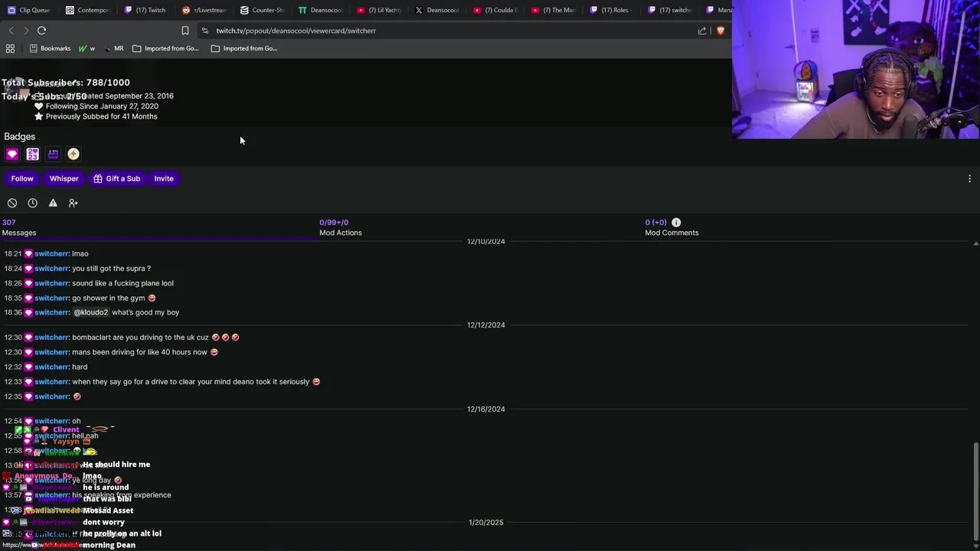980x551 pixels.
Task: Select the 2023 recap badge
Action: coord(32,154)
